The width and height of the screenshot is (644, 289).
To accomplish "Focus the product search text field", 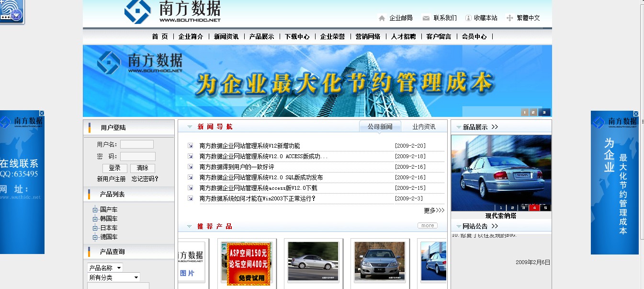I will pyautogui.click(x=118, y=286).
